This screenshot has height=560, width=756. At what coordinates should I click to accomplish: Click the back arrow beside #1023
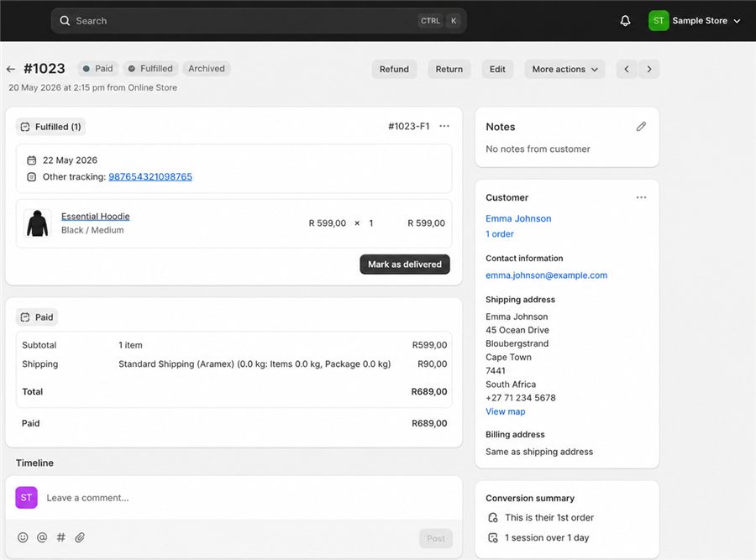point(11,69)
